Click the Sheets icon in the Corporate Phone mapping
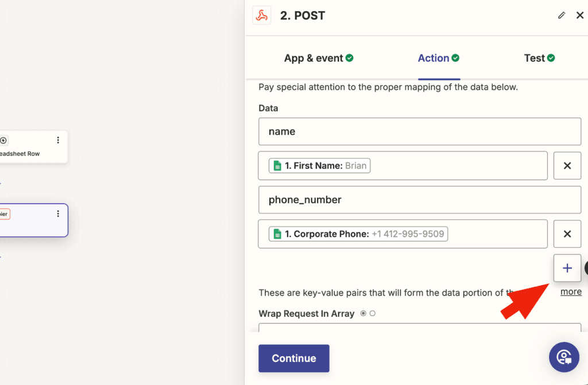The width and height of the screenshot is (588, 385). (x=277, y=234)
